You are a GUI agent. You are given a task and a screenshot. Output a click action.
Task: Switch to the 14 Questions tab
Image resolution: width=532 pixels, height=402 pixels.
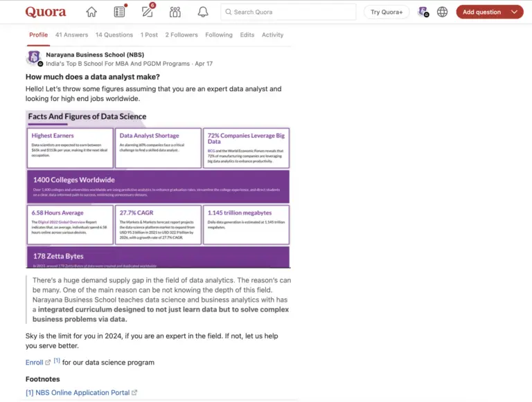click(114, 35)
